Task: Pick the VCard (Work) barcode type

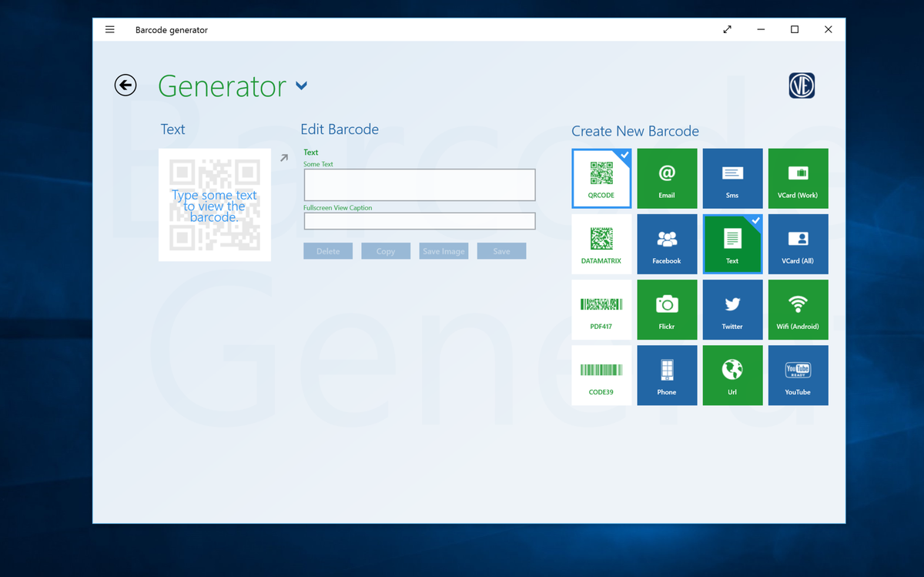Action: coord(798,178)
